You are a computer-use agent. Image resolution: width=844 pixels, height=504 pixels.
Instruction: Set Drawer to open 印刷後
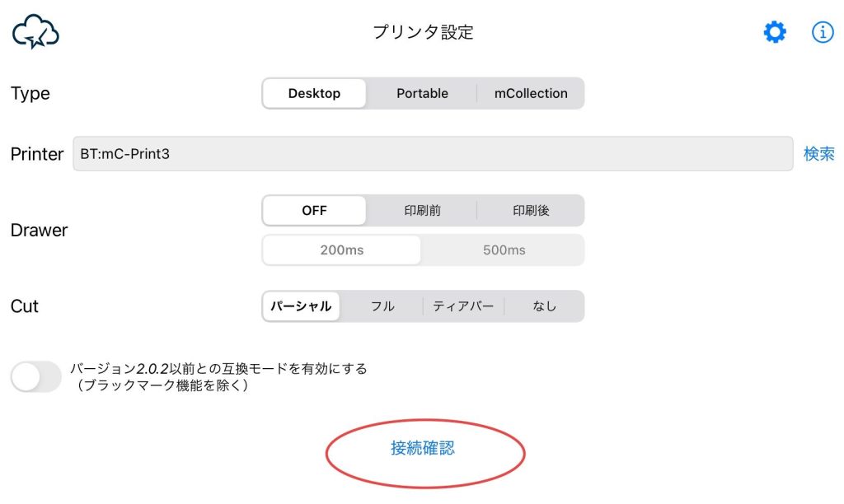(531, 210)
